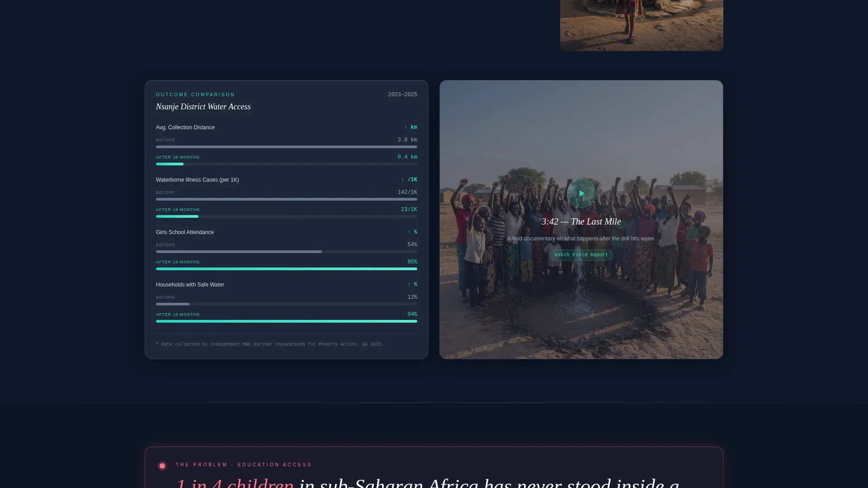The width and height of the screenshot is (868, 488).
Task: Click the field documentary description text
Action: tap(581, 239)
